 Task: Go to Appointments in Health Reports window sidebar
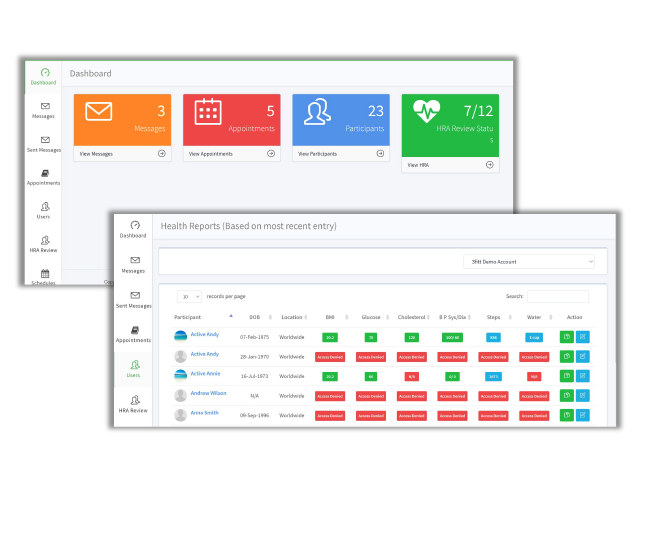click(133, 335)
